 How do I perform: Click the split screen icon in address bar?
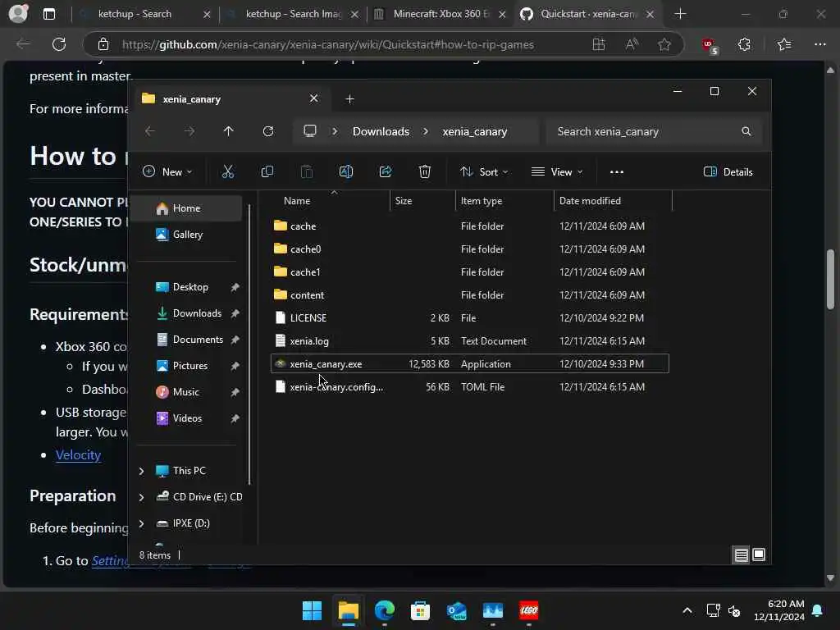click(598, 44)
